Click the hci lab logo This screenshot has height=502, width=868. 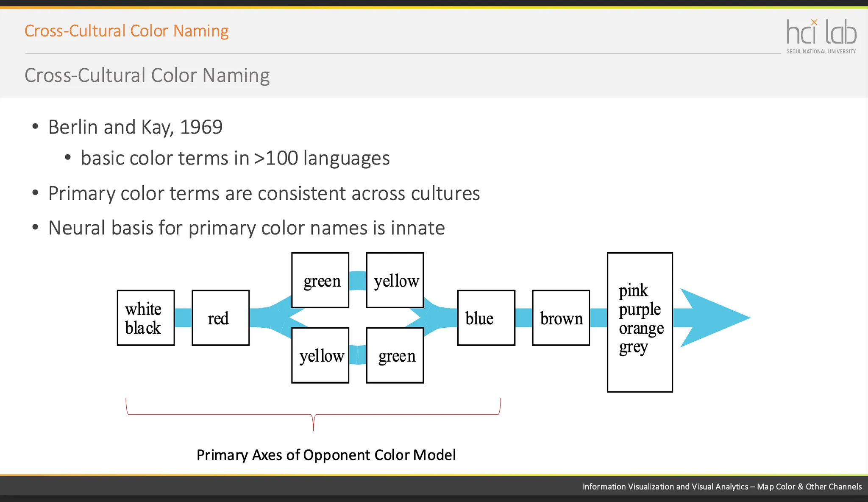pos(821,36)
